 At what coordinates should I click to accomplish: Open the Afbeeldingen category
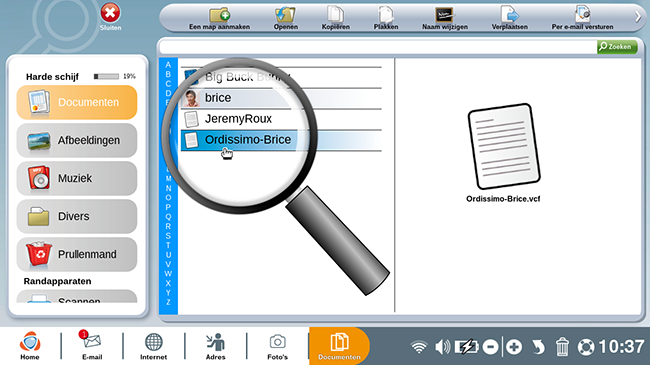tap(77, 140)
